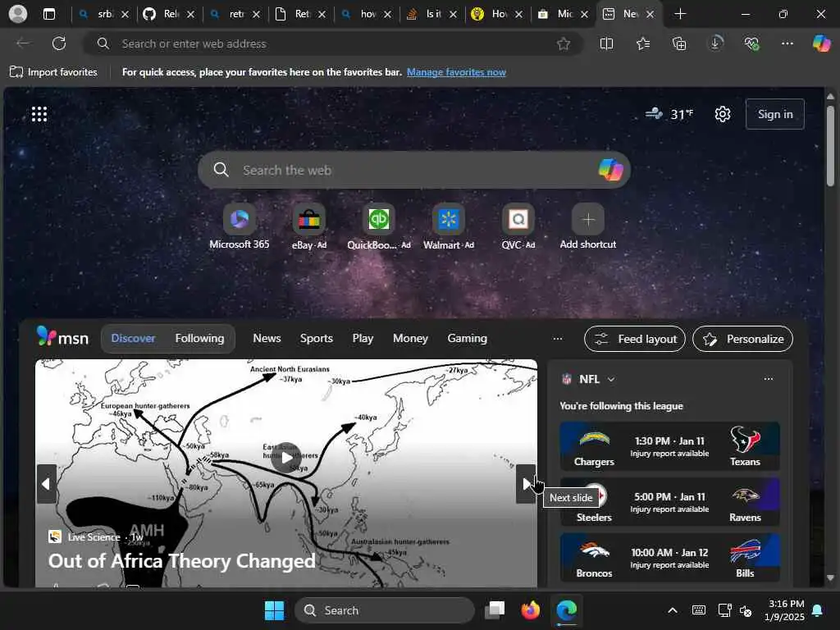
Task: Expand the NFL league dropdown
Action: click(x=610, y=379)
